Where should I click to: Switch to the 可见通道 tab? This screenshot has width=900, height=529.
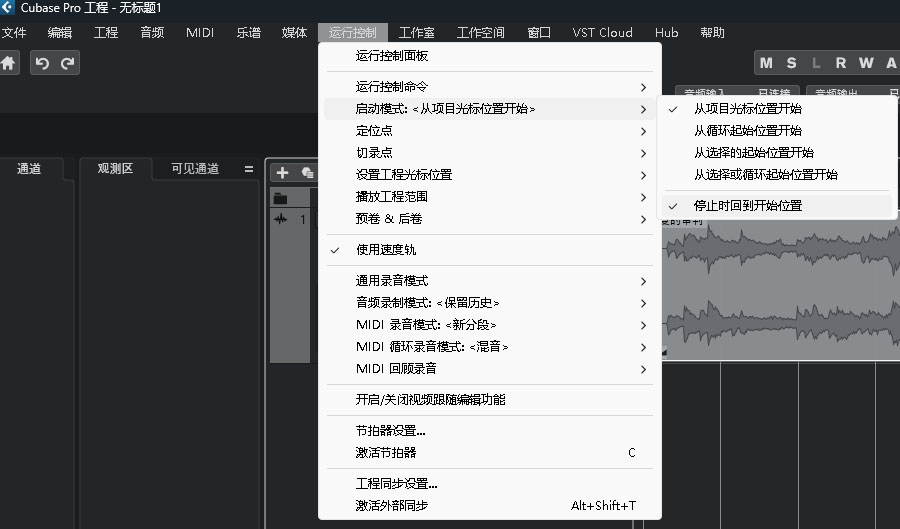point(195,169)
